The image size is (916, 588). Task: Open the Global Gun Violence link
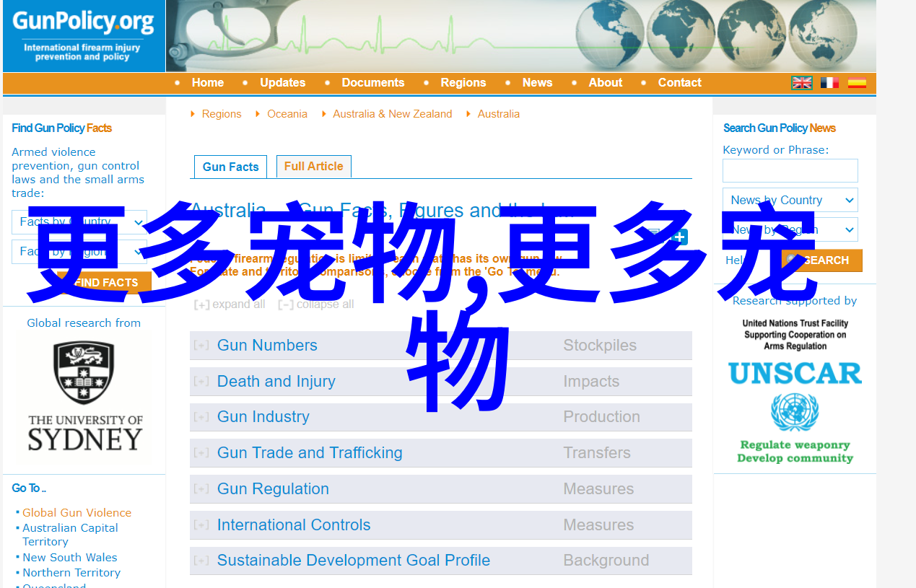77,513
